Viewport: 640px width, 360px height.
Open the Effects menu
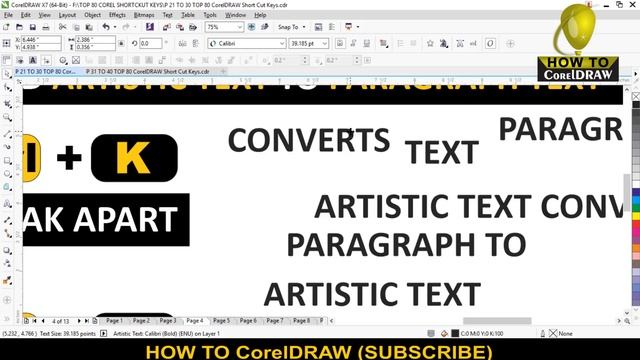[x=117, y=15]
